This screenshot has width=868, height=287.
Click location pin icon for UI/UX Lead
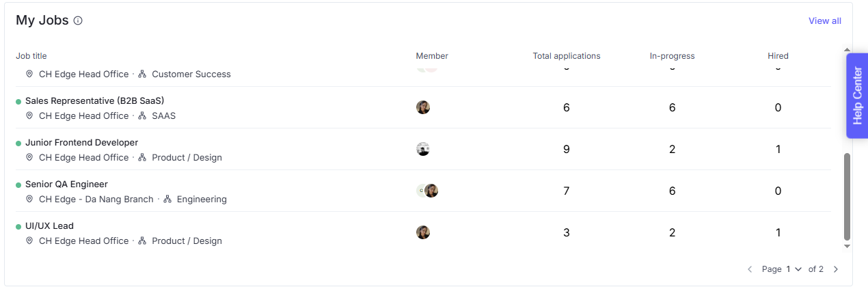[x=29, y=241]
